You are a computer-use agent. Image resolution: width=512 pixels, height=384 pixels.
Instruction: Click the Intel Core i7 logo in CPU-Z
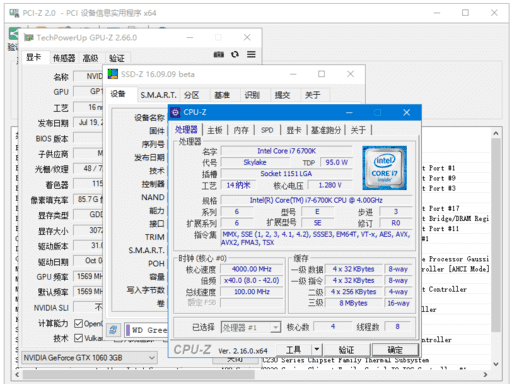click(384, 168)
